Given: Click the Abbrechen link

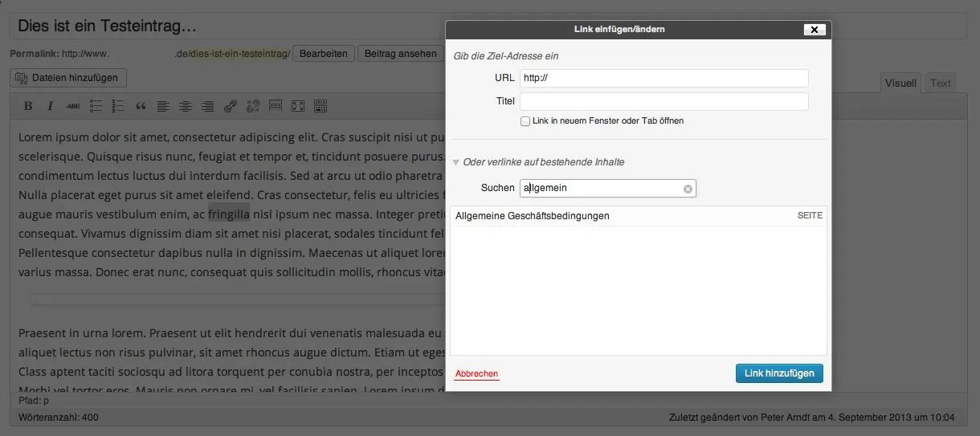Looking at the screenshot, I should tap(477, 374).
